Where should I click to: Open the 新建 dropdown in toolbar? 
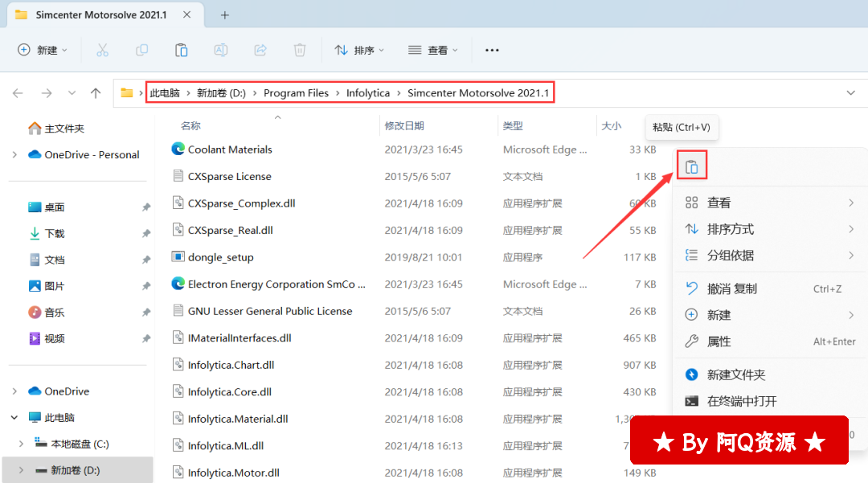[43, 50]
